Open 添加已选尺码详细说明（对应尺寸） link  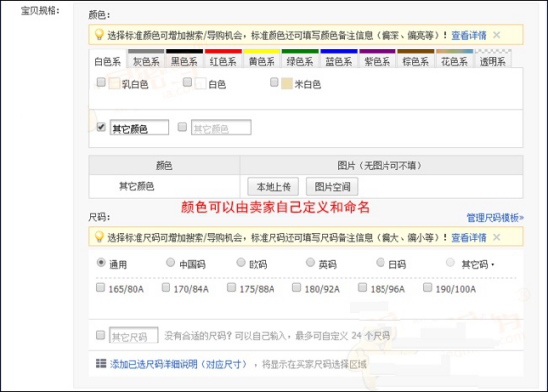178,364
